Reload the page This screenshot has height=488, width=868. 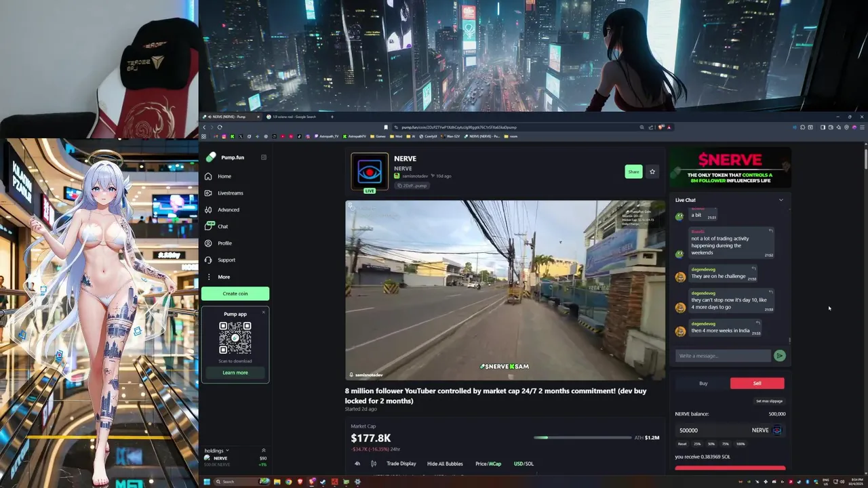(x=220, y=127)
